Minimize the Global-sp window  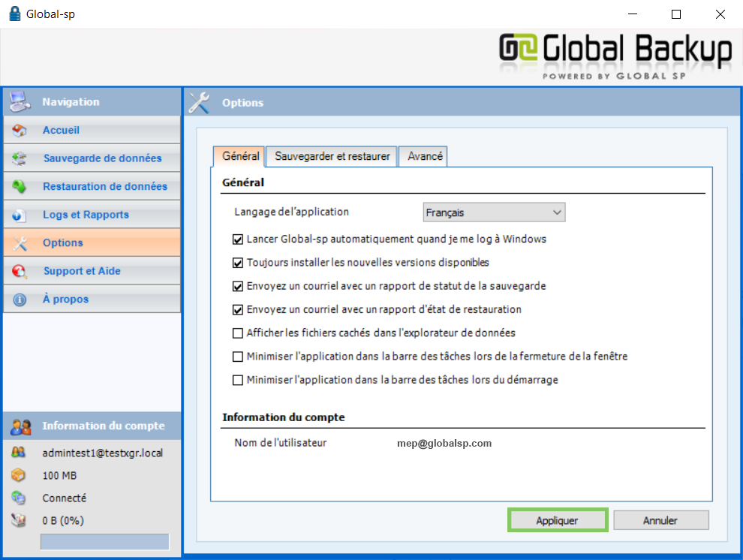pos(633,14)
